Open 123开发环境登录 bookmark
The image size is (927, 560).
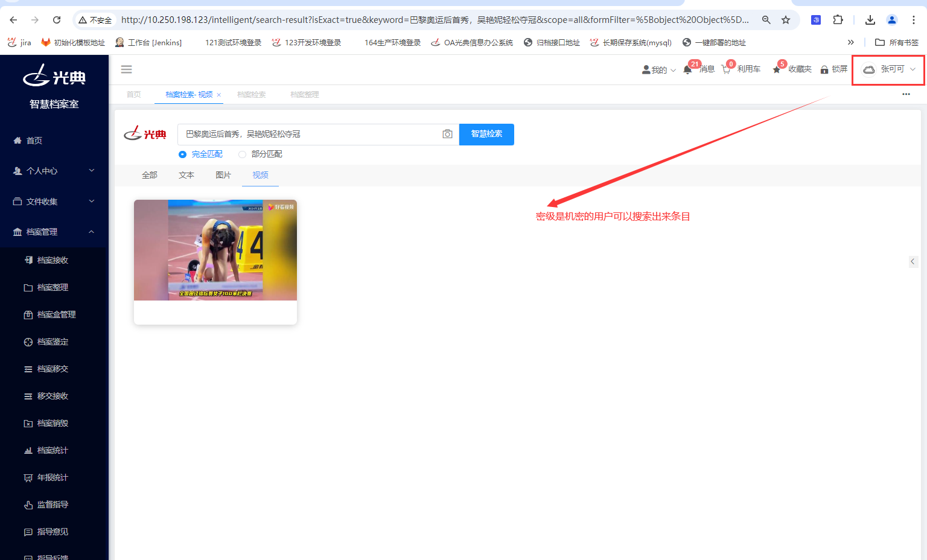307,42
